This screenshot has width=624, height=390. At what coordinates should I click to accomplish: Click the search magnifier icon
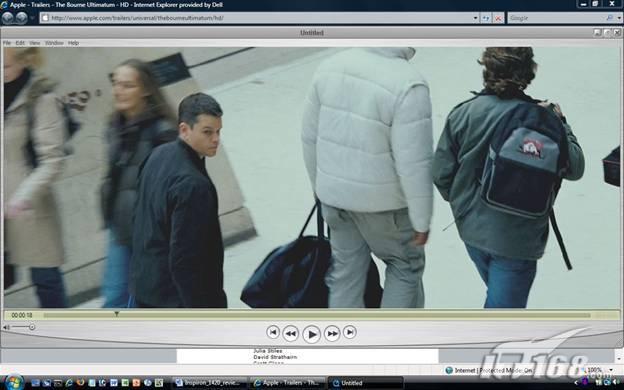609,18
